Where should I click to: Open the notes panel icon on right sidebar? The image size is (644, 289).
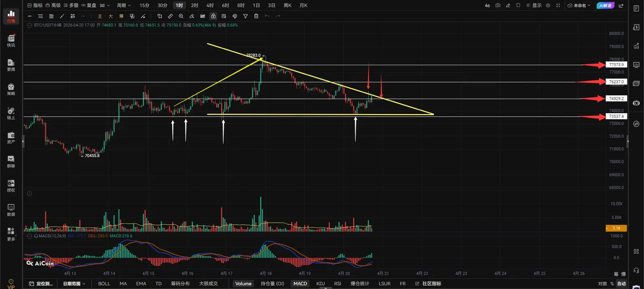pos(636,9)
